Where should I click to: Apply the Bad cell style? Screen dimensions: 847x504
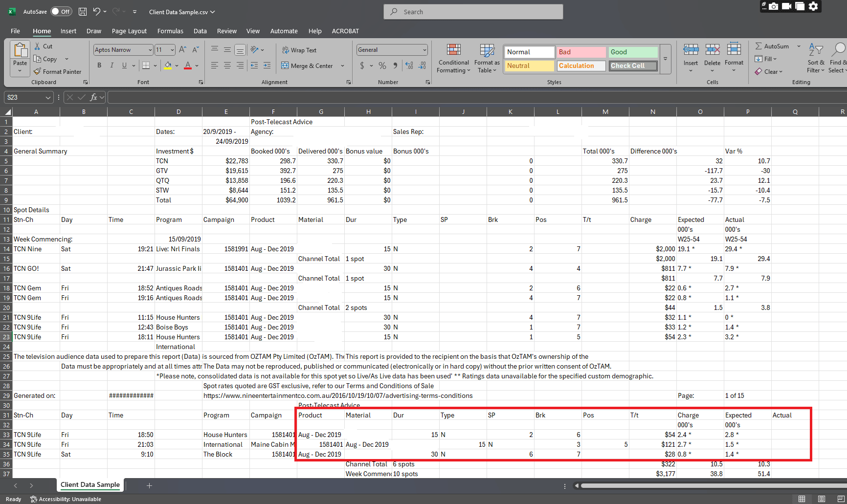coord(581,52)
